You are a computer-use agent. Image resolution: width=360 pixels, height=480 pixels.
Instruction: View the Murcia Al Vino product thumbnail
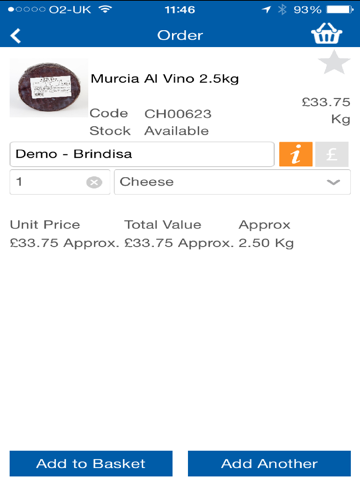49,88
